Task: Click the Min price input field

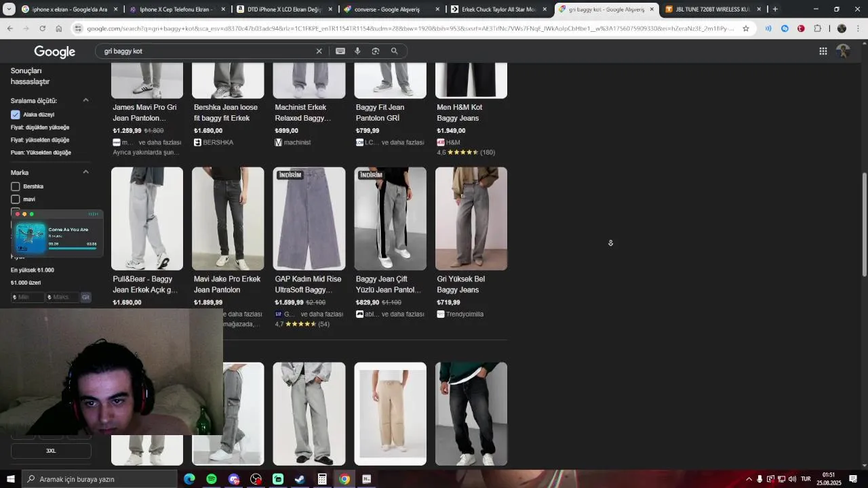Action: [28, 297]
